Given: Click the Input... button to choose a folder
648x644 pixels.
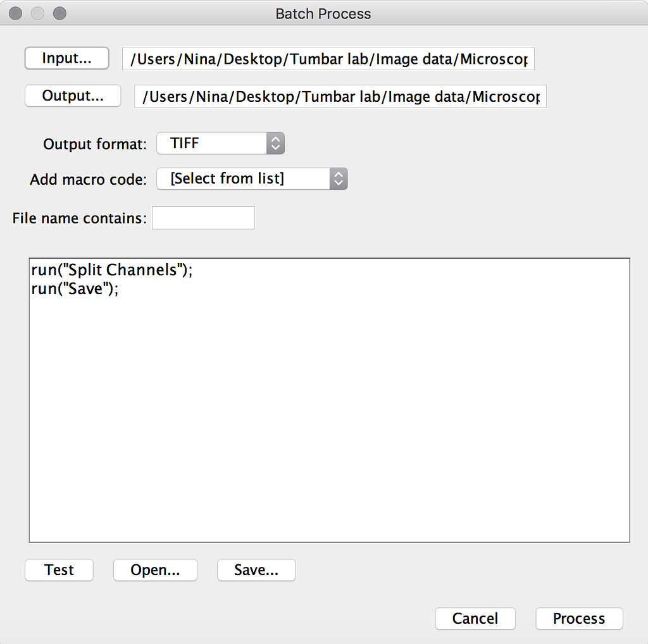Looking at the screenshot, I should click(66, 58).
